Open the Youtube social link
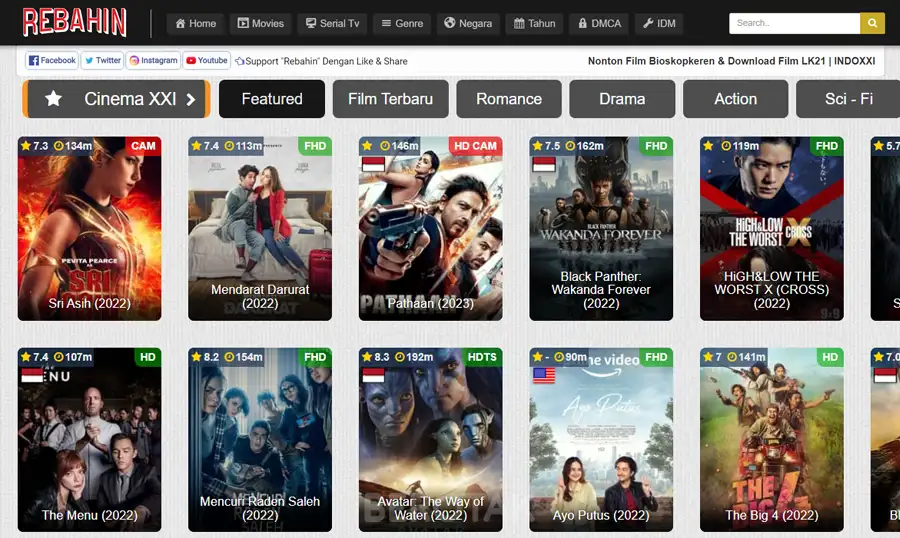 click(207, 60)
